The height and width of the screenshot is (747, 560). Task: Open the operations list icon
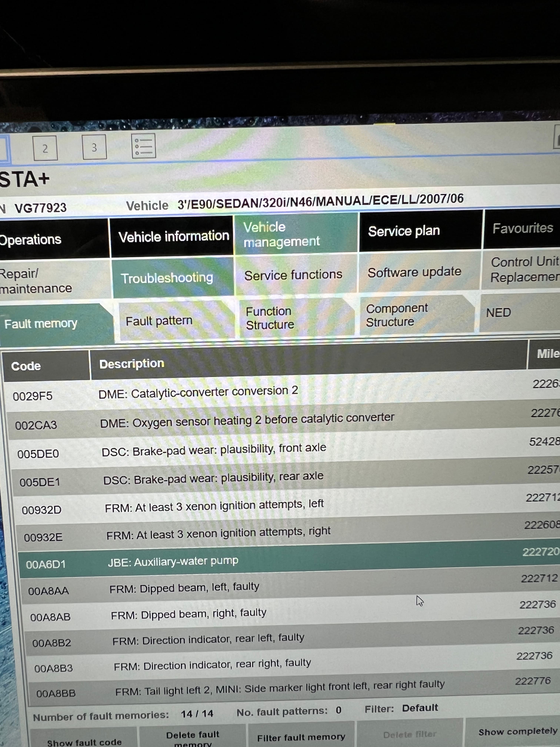[x=144, y=146]
